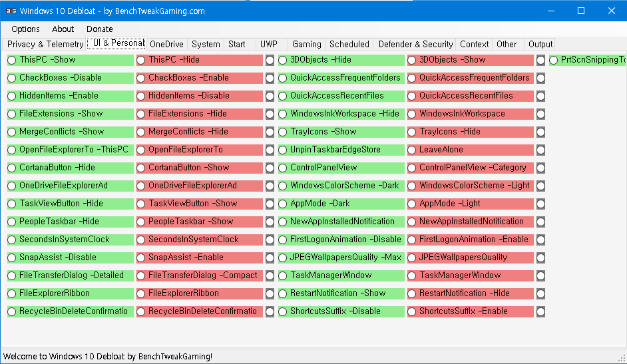Select WindowsColorScheme -Light
The width and height of the screenshot is (627, 364).
point(470,186)
